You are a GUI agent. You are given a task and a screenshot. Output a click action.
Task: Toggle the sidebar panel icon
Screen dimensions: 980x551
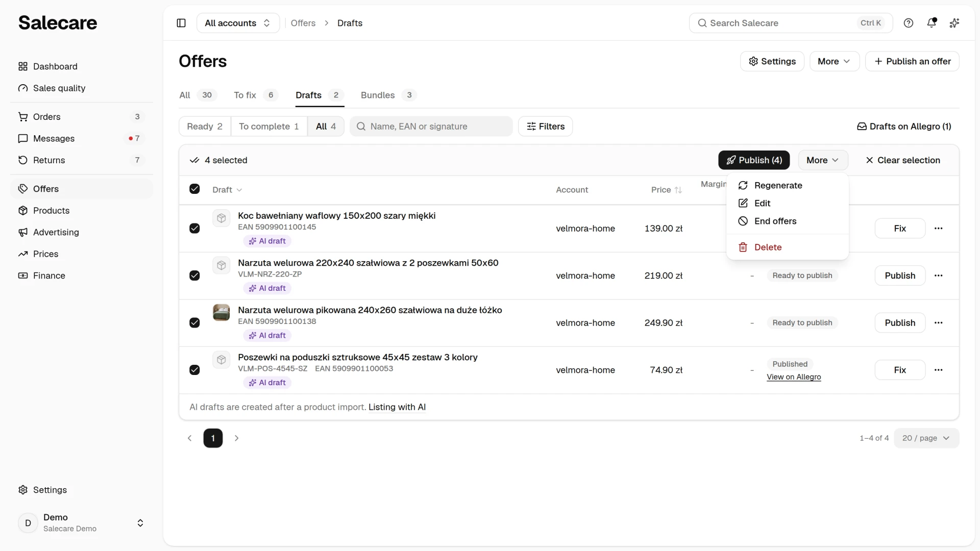(181, 23)
